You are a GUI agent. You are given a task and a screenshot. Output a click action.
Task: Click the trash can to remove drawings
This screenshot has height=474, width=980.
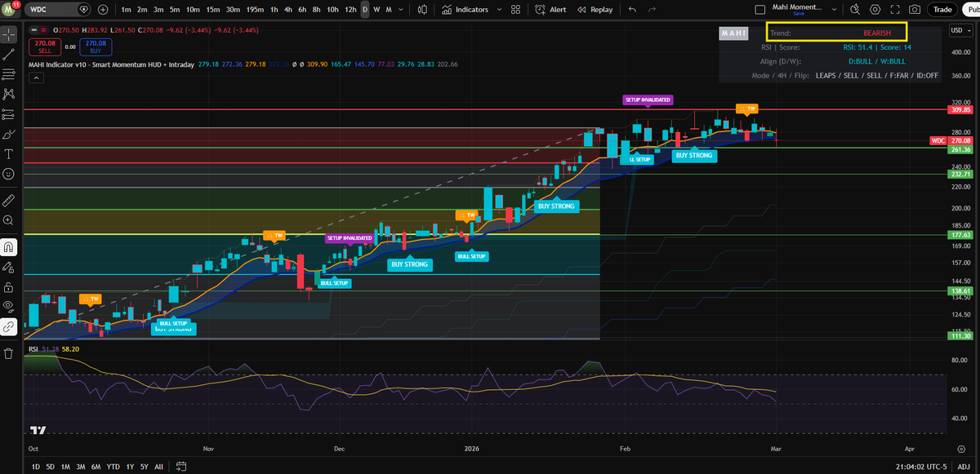pos(8,353)
